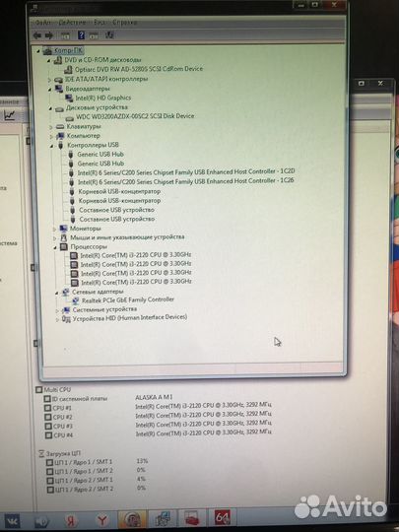Open the Файл menu
The width and height of the screenshot is (399, 532).
click(x=43, y=23)
